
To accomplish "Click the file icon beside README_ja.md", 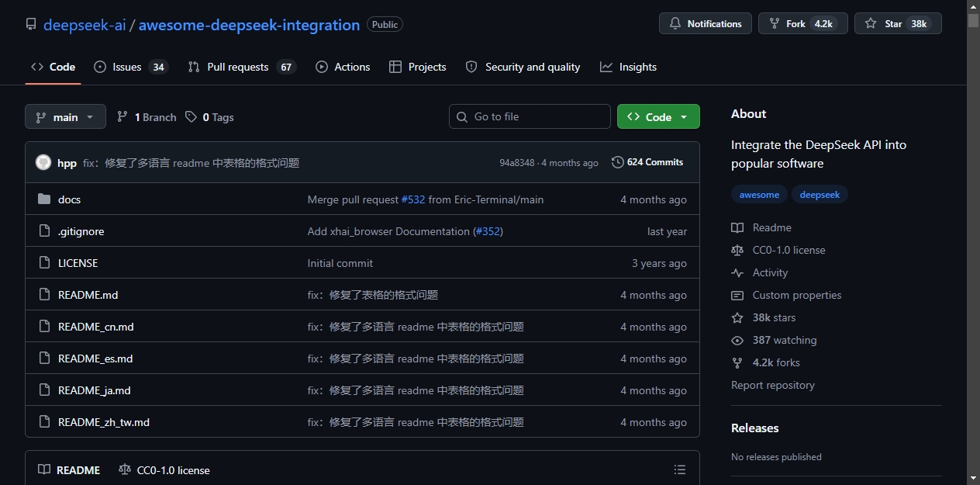I will [44, 390].
